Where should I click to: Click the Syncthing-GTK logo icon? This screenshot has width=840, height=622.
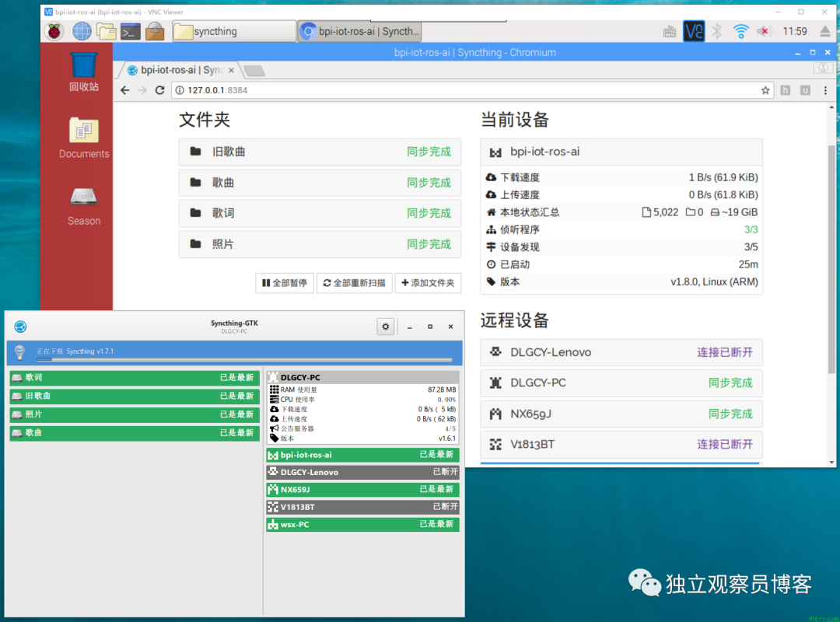tap(20, 327)
